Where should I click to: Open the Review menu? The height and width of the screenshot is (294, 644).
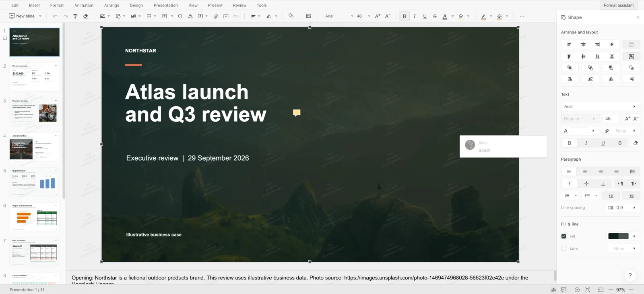pyautogui.click(x=239, y=5)
